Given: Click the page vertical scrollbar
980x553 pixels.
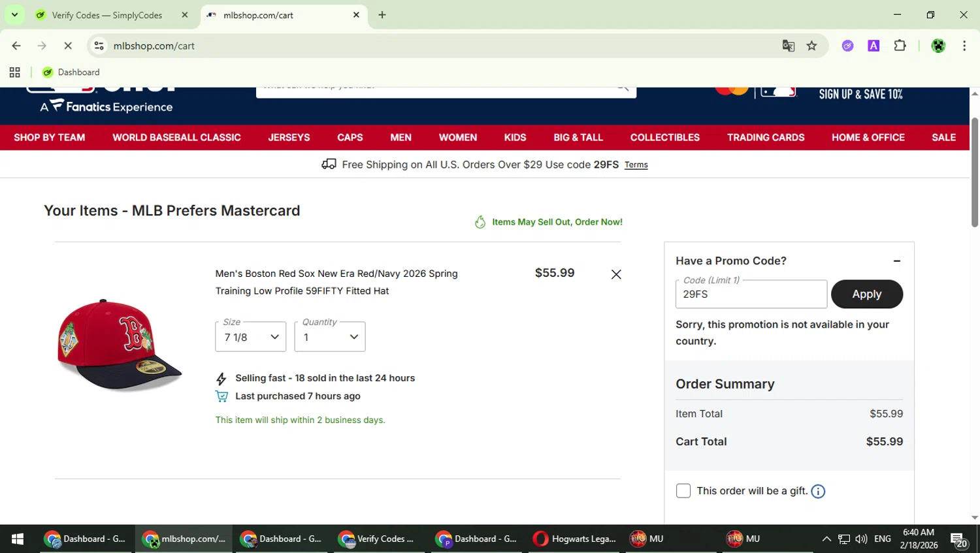Looking at the screenshot, I should click(x=975, y=173).
